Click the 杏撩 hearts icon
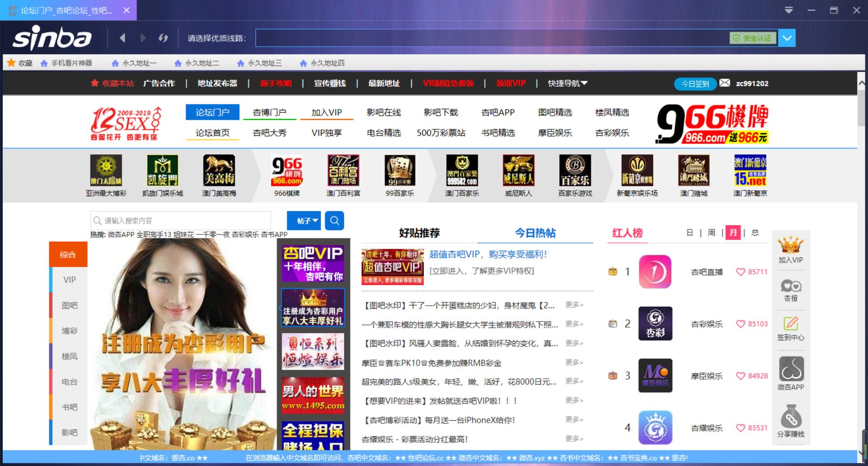Viewport: 868px width, 466px height. 791,285
